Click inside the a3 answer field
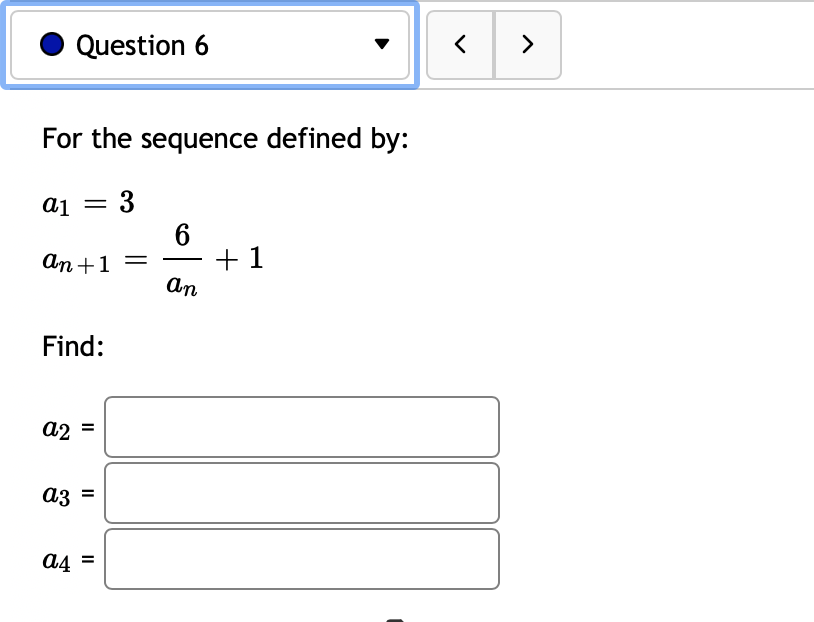This screenshot has height=622, width=814. 300,492
